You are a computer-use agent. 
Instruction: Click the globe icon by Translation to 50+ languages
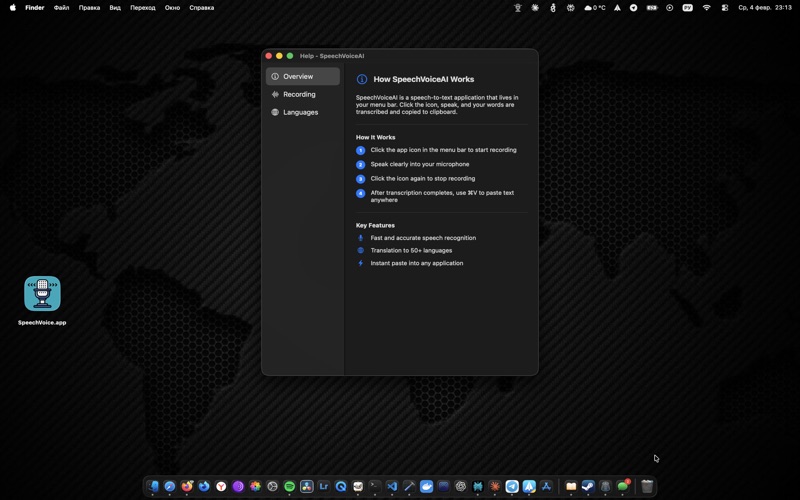(x=361, y=251)
